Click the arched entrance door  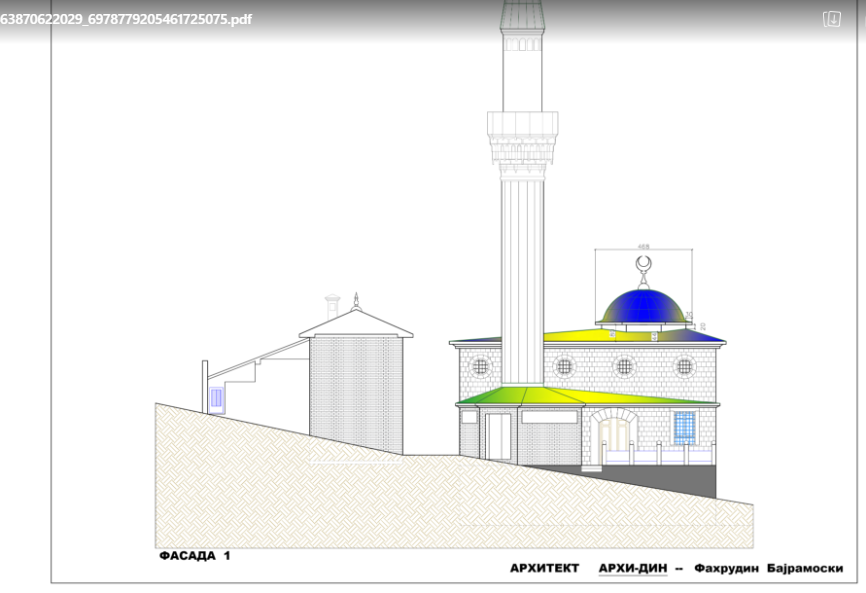coord(614,435)
